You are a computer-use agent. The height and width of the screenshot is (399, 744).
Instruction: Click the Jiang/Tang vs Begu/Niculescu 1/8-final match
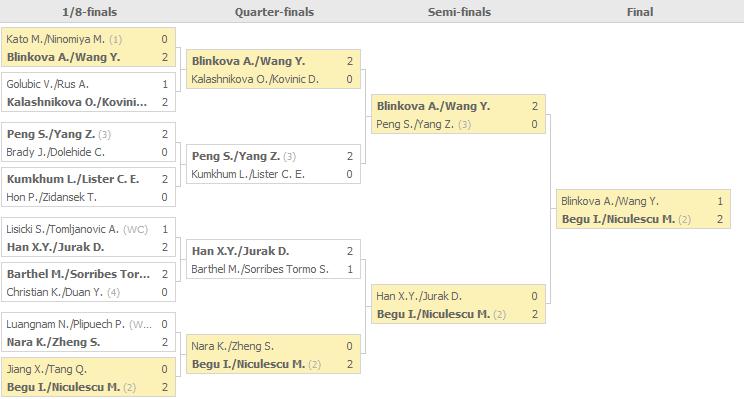coord(89,378)
